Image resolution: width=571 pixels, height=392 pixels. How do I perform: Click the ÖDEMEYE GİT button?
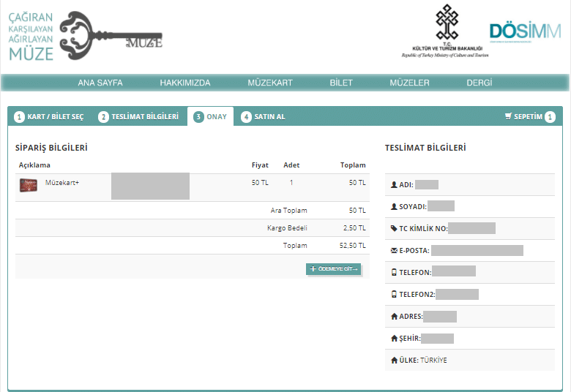[x=333, y=268]
